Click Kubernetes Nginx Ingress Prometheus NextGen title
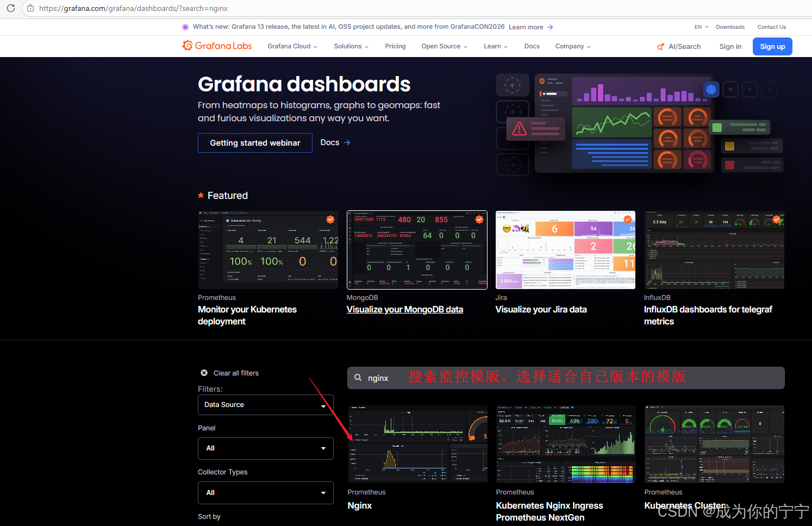 pyautogui.click(x=549, y=511)
